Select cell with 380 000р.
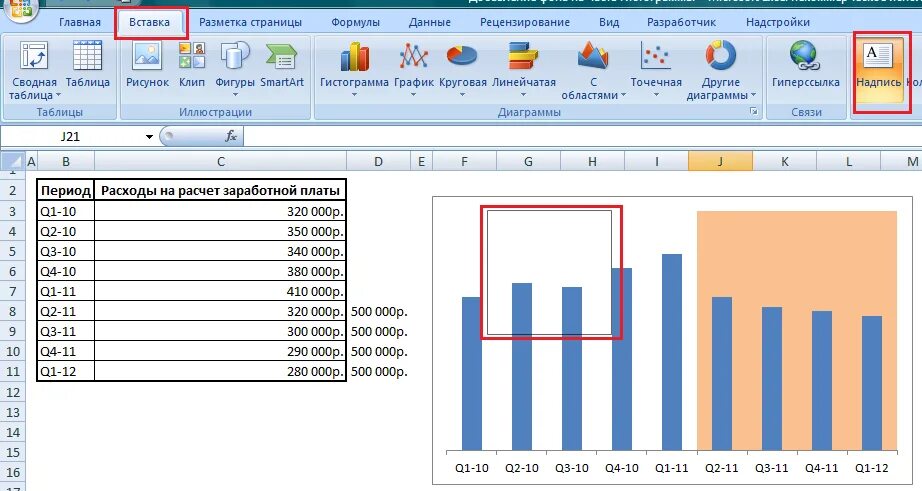Viewport: 922px width, 491px height. [221, 271]
